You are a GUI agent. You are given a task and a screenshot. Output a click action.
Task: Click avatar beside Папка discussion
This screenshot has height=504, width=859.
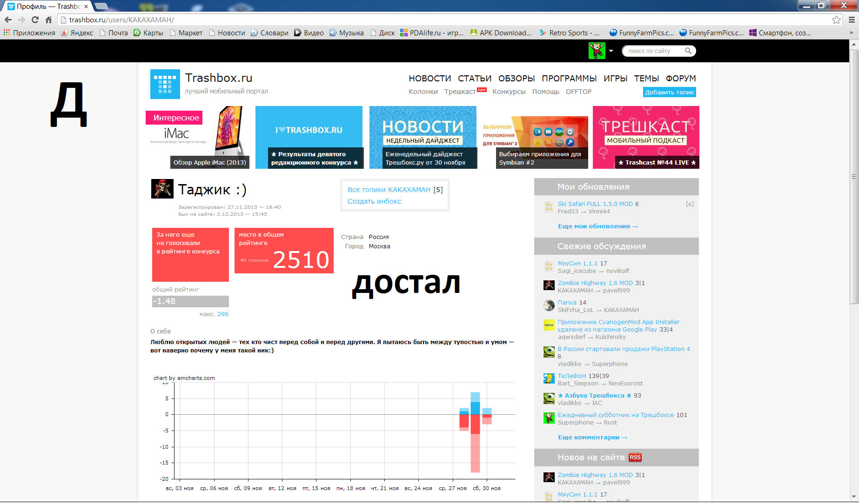pos(549,305)
